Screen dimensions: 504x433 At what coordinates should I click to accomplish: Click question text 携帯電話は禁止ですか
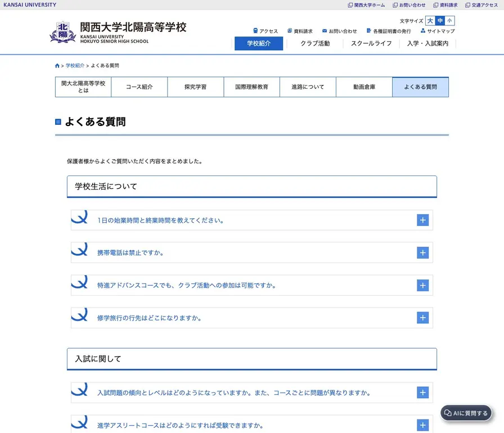[130, 253]
